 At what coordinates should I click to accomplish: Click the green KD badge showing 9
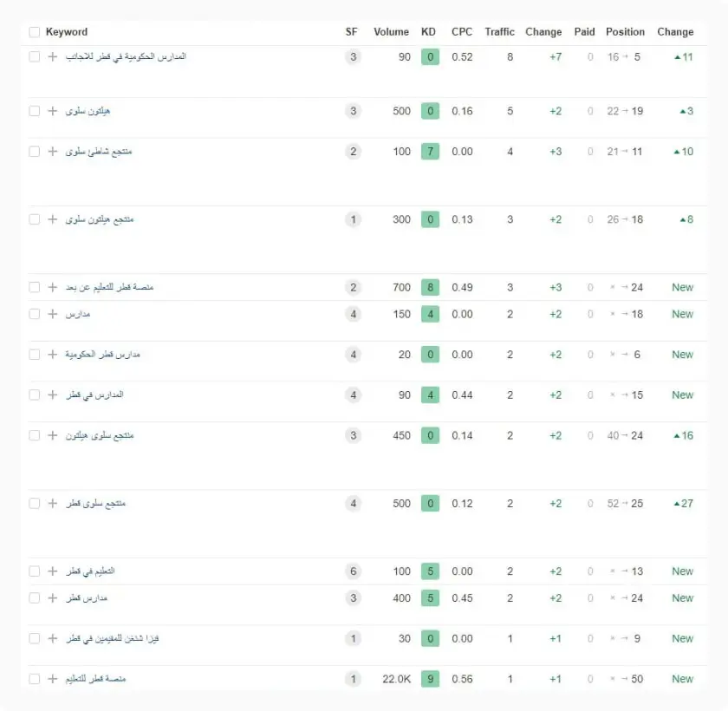pos(430,679)
